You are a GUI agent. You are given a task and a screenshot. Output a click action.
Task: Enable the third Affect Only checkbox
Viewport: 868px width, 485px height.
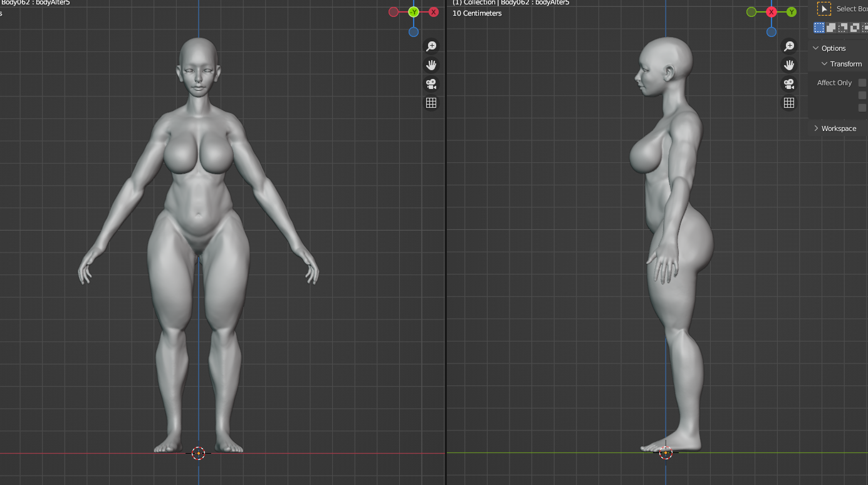(862, 108)
